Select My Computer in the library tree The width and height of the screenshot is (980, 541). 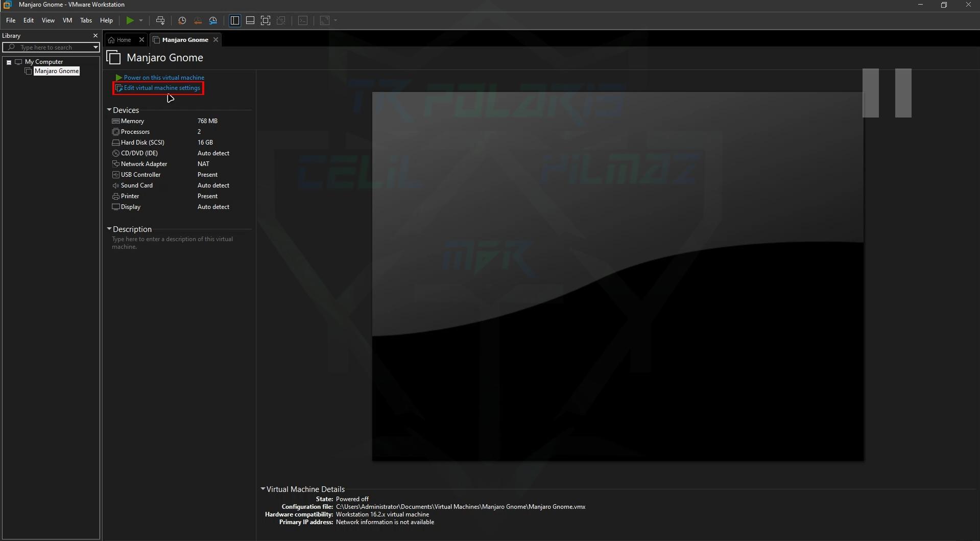click(44, 62)
